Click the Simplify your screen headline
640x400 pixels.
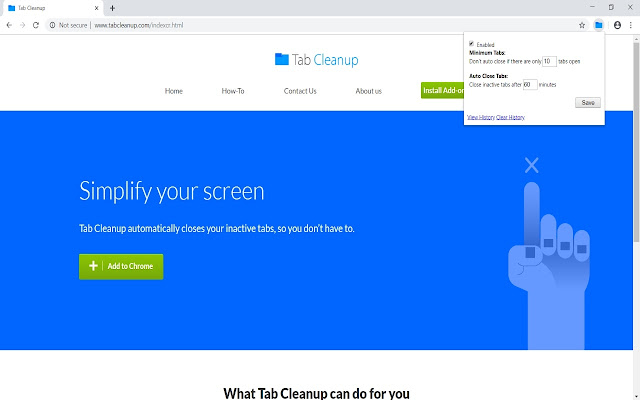point(171,191)
